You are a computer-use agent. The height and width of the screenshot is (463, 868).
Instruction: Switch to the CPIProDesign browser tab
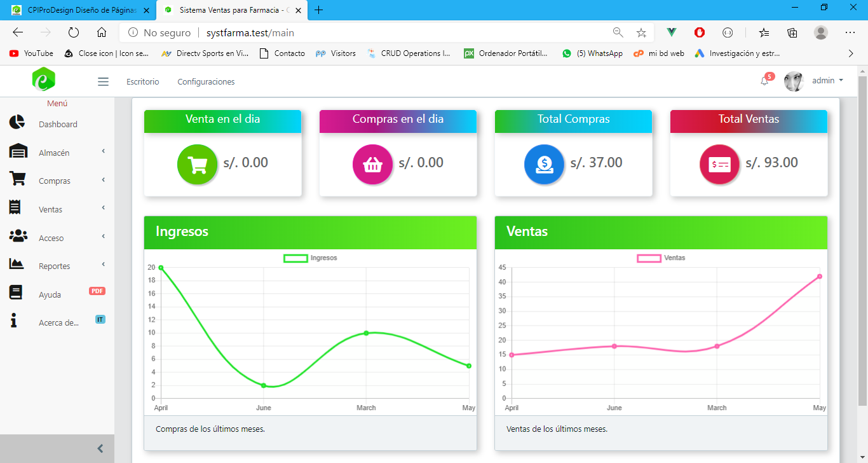tap(80, 10)
